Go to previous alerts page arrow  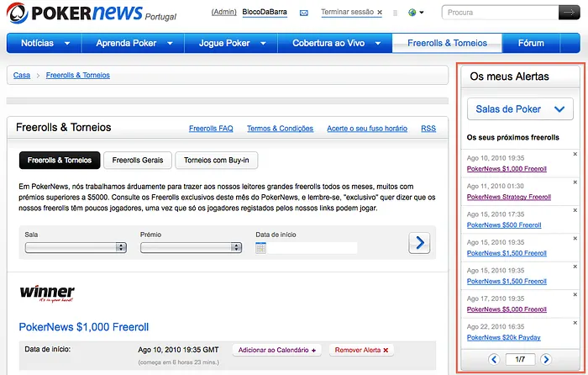click(x=494, y=360)
